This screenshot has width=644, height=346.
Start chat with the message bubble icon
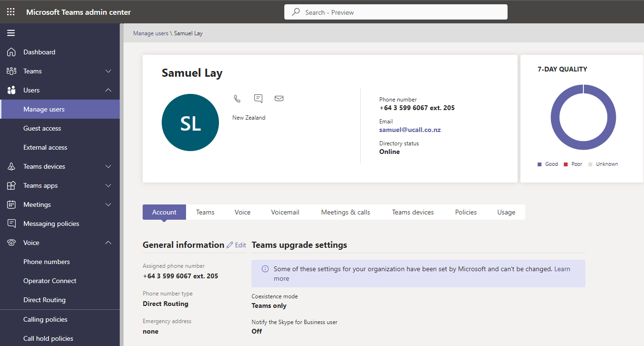tap(258, 99)
